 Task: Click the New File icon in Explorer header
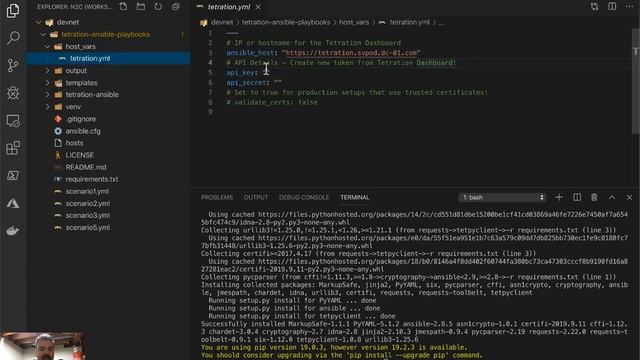[123, 7]
